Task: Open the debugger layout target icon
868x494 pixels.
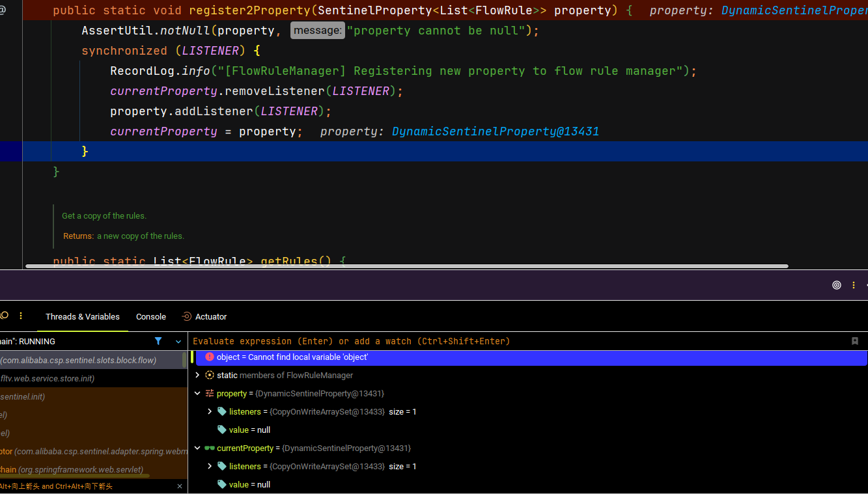Action: pyautogui.click(x=837, y=285)
